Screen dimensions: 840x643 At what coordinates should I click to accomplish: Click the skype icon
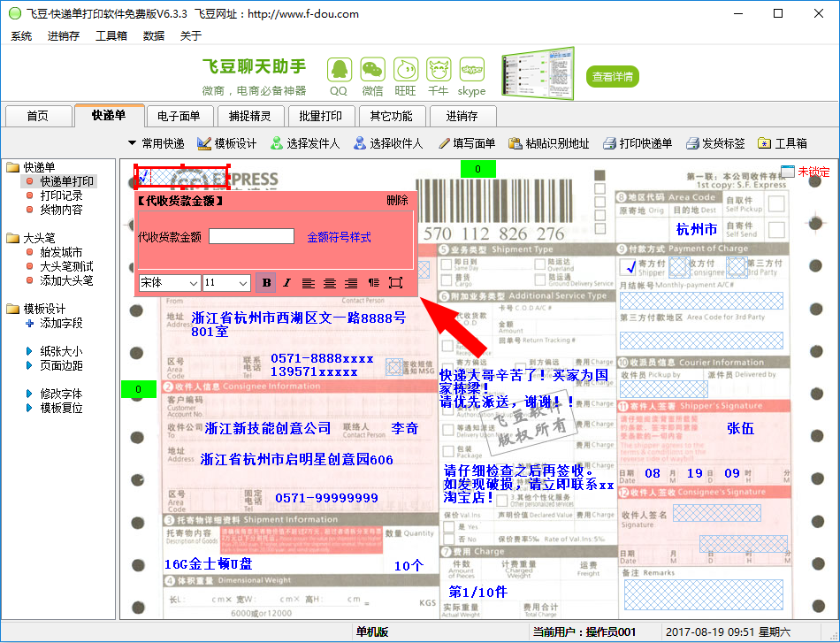point(472,70)
